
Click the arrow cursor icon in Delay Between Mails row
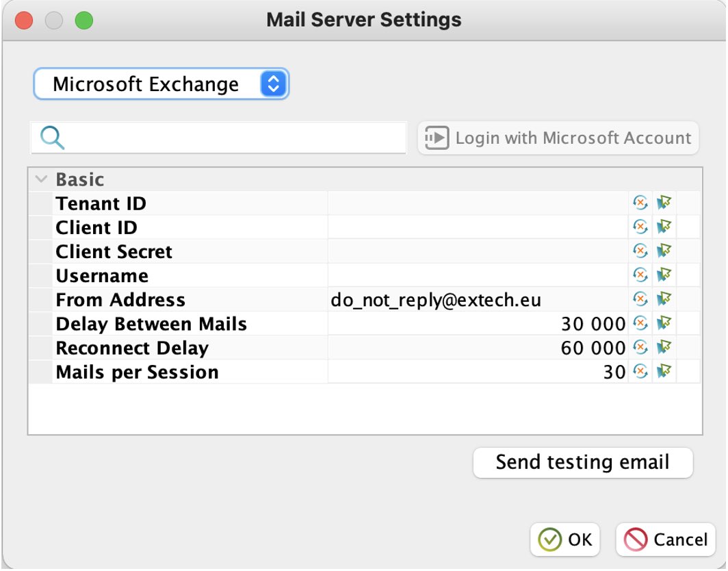[x=664, y=323]
